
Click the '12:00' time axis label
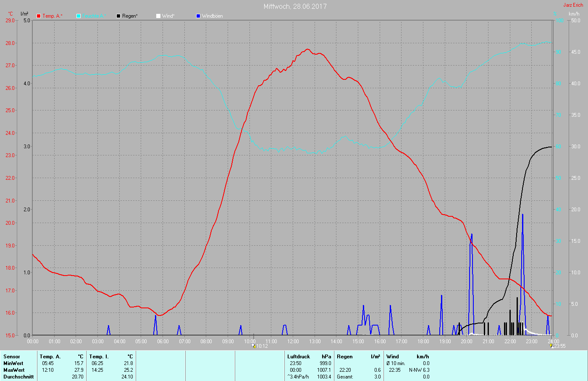click(293, 342)
